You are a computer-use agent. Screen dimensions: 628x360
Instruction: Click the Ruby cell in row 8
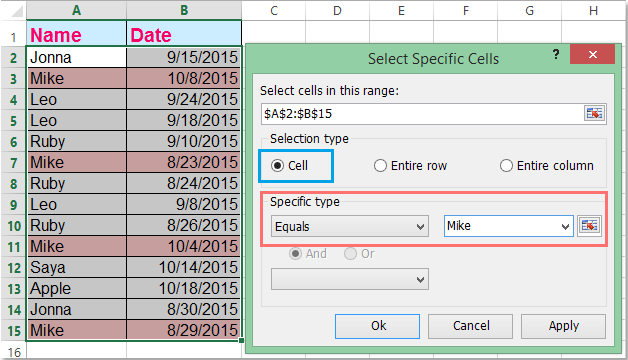[76, 183]
